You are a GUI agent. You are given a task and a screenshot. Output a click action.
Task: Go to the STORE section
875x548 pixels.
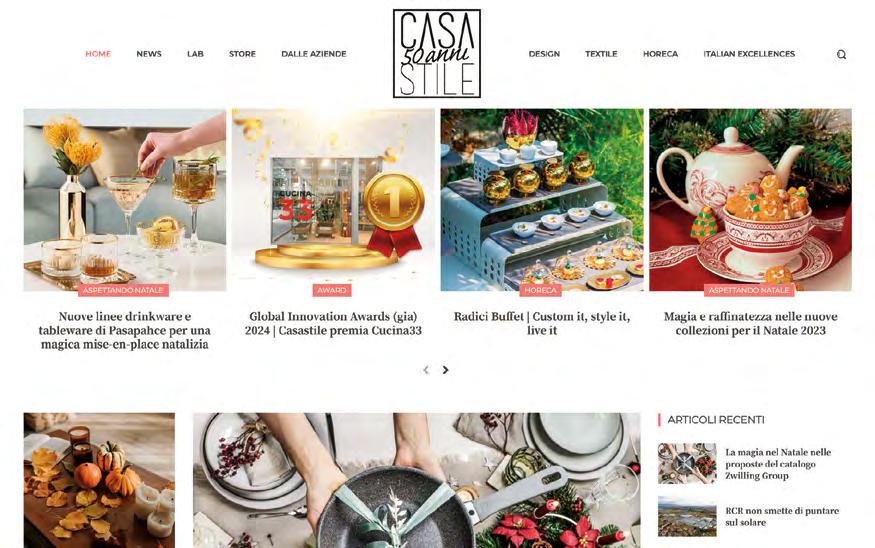tap(242, 54)
